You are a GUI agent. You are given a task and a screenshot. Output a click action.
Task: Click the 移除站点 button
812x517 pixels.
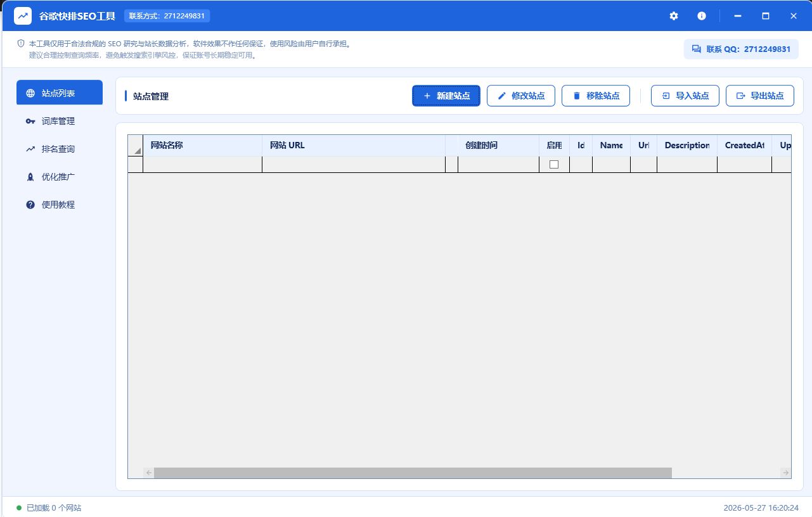pos(596,96)
